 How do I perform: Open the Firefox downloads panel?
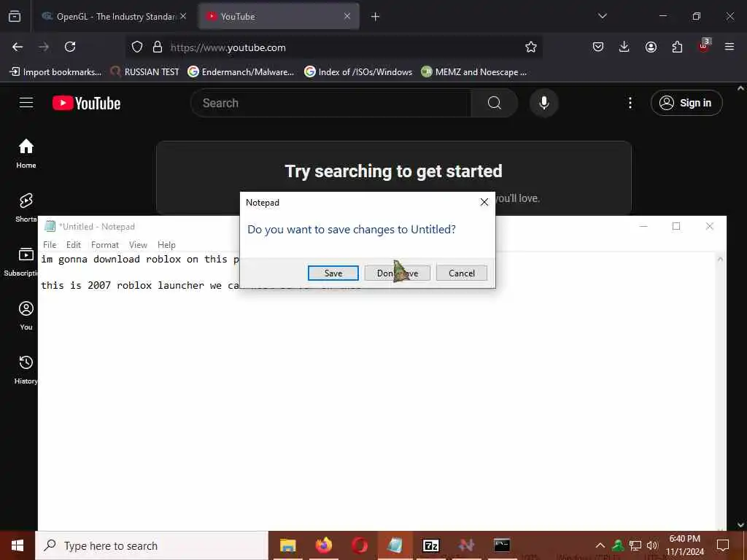pos(624,47)
